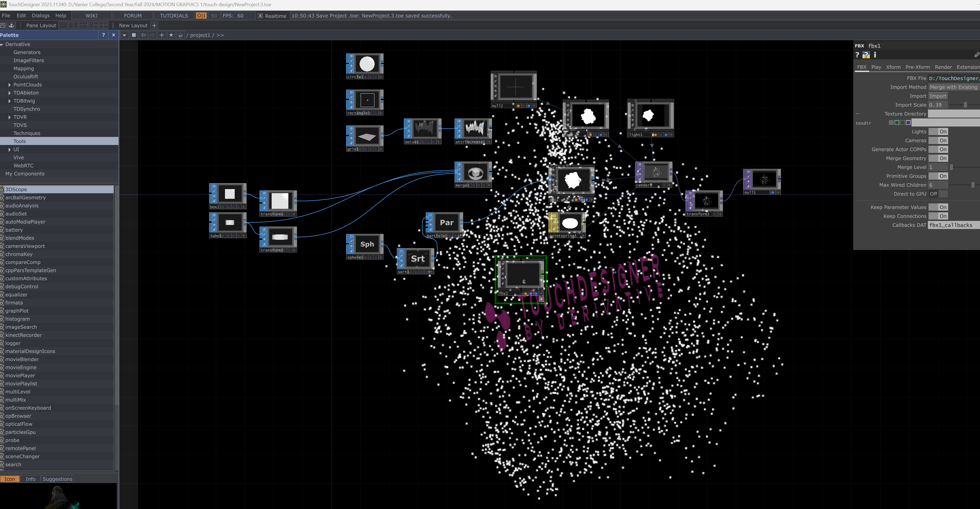The height and width of the screenshot is (509, 980).
Task: Select single pane layout icon
Action: pyautogui.click(x=63, y=25)
